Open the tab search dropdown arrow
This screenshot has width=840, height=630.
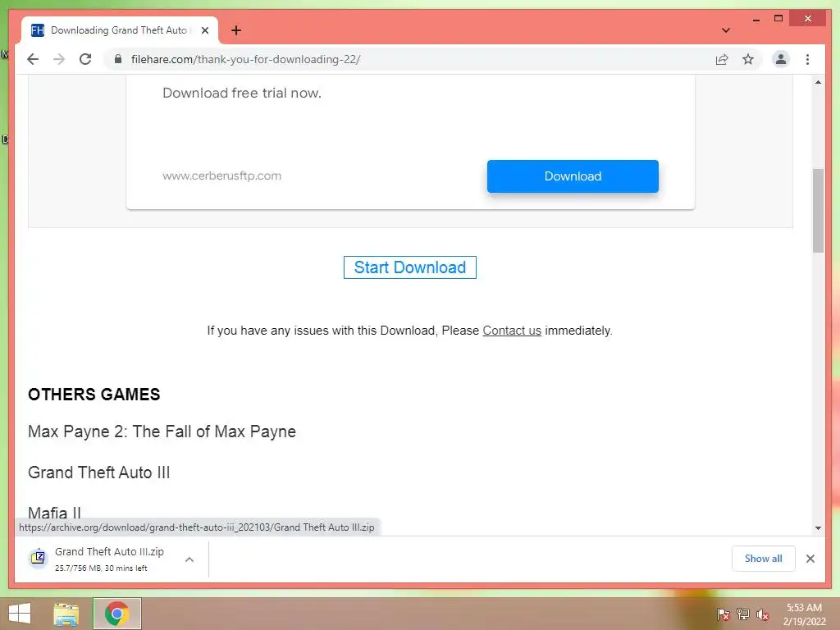pos(726,30)
